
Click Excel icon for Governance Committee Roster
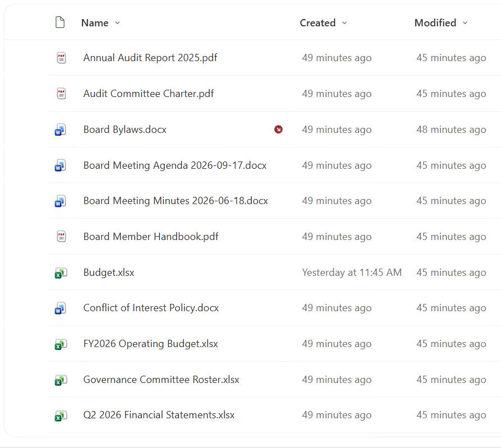pyautogui.click(x=61, y=380)
